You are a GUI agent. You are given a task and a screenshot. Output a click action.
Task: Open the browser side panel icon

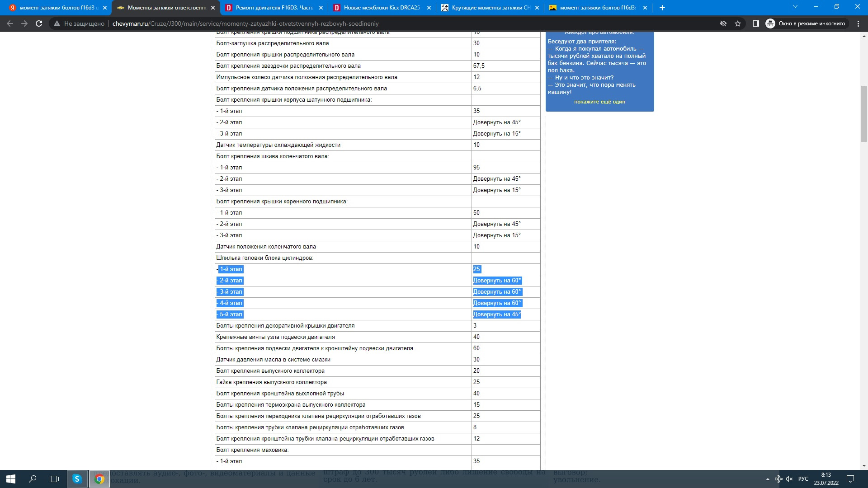coord(755,23)
